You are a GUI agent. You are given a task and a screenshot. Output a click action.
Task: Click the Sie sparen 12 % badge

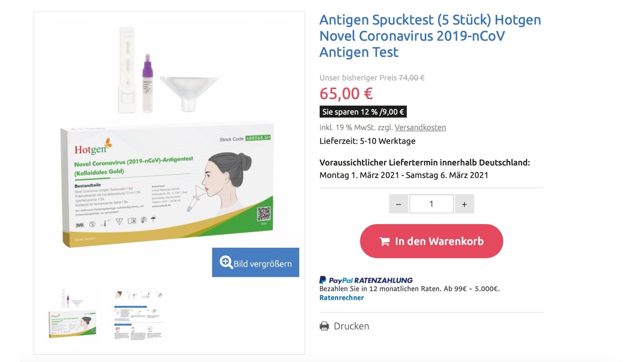pyautogui.click(x=363, y=112)
